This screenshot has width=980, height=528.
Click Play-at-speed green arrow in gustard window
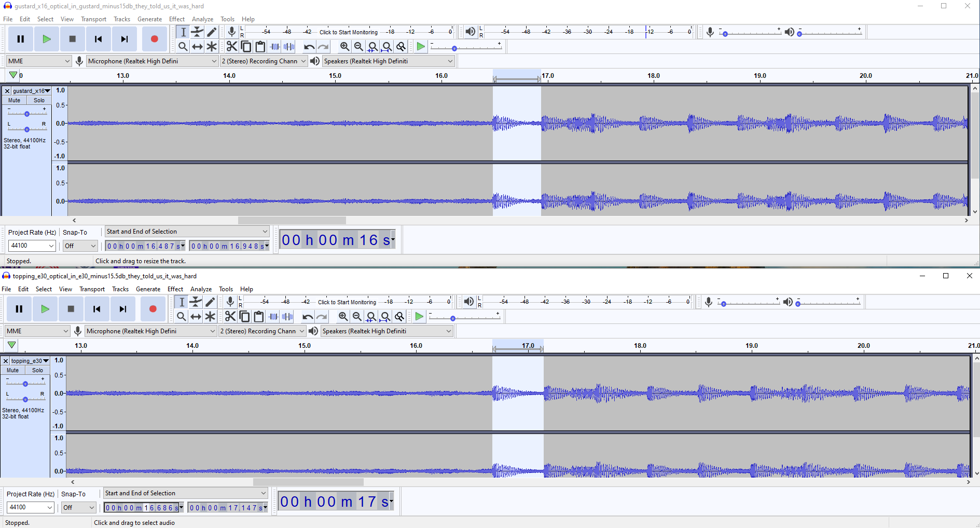[x=421, y=47]
